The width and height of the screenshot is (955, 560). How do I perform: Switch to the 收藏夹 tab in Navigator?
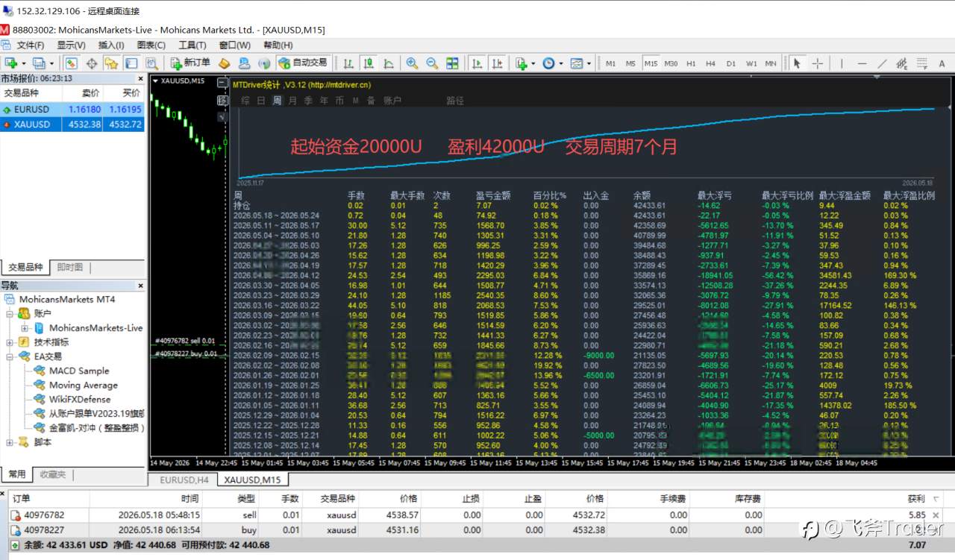tap(53, 474)
